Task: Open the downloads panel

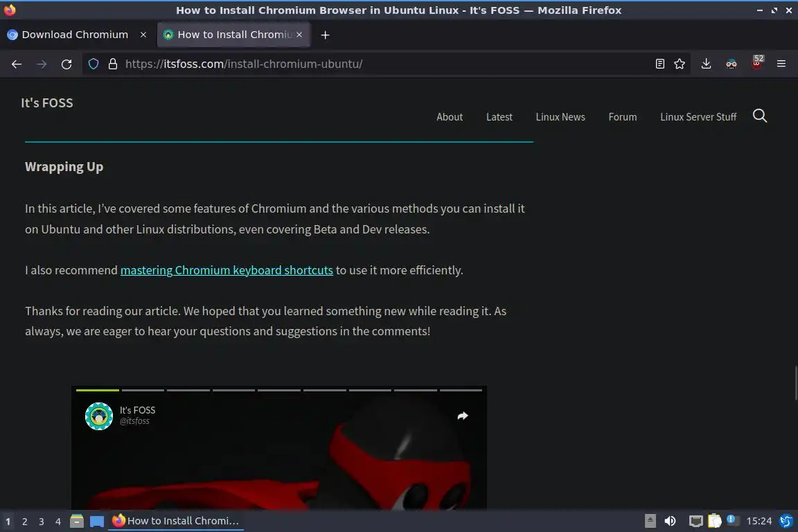Action: coord(707,64)
